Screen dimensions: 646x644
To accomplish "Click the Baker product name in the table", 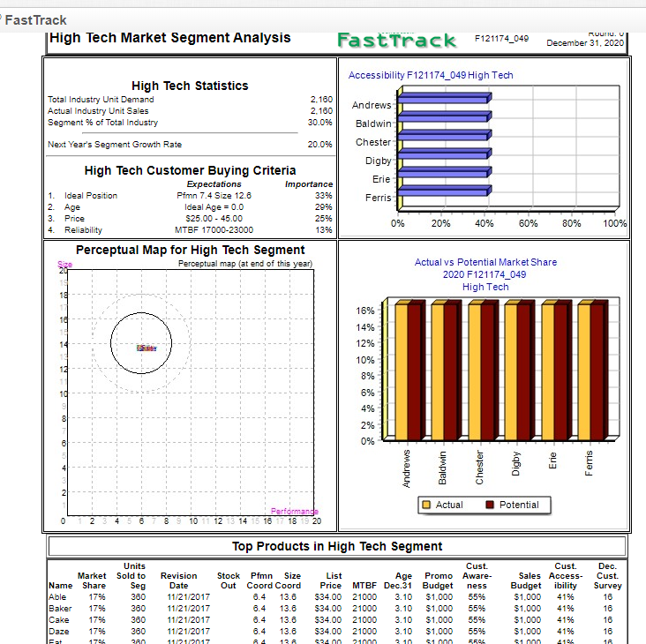I will pos(60,609).
